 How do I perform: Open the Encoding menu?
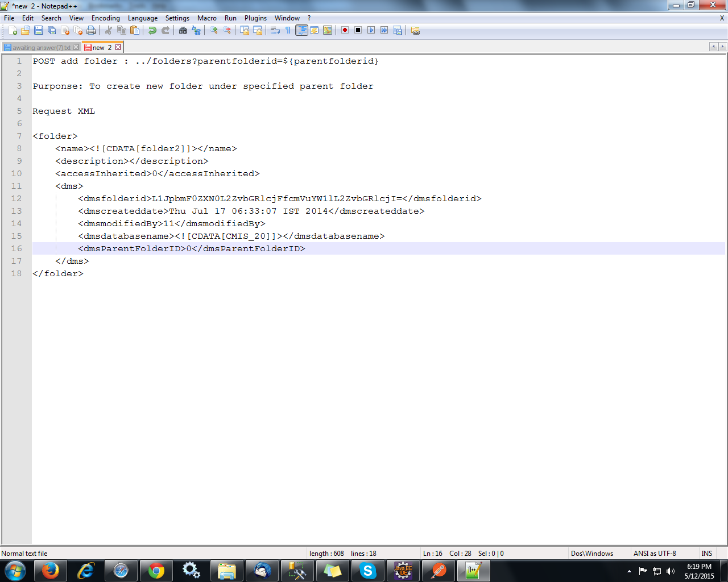(105, 18)
